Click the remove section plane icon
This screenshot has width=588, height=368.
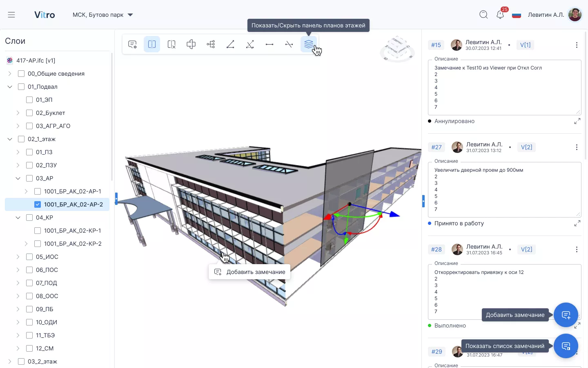click(171, 44)
